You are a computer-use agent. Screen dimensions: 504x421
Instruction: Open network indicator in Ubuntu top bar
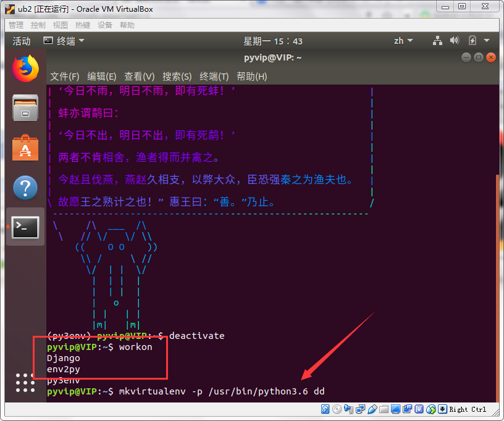click(x=437, y=41)
